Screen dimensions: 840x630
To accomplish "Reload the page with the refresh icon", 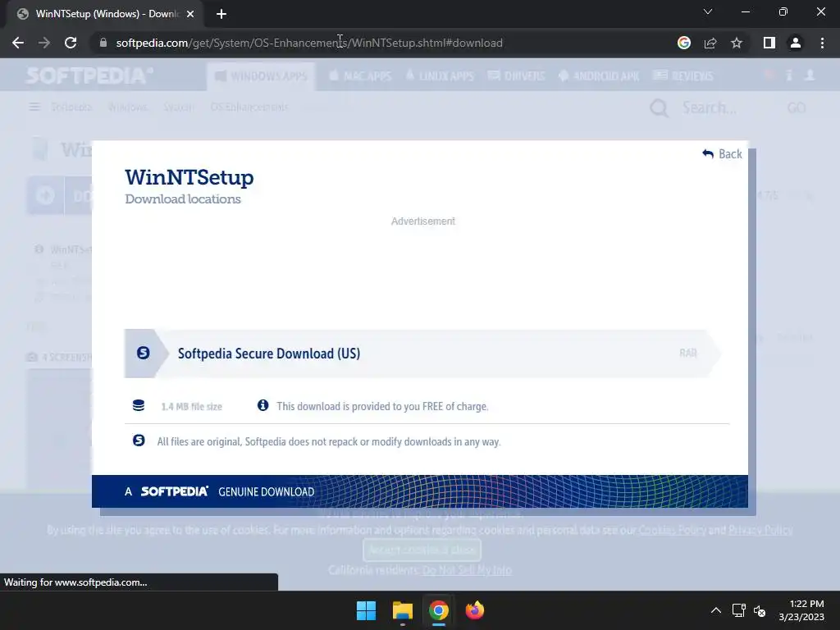I will (x=71, y=43).
